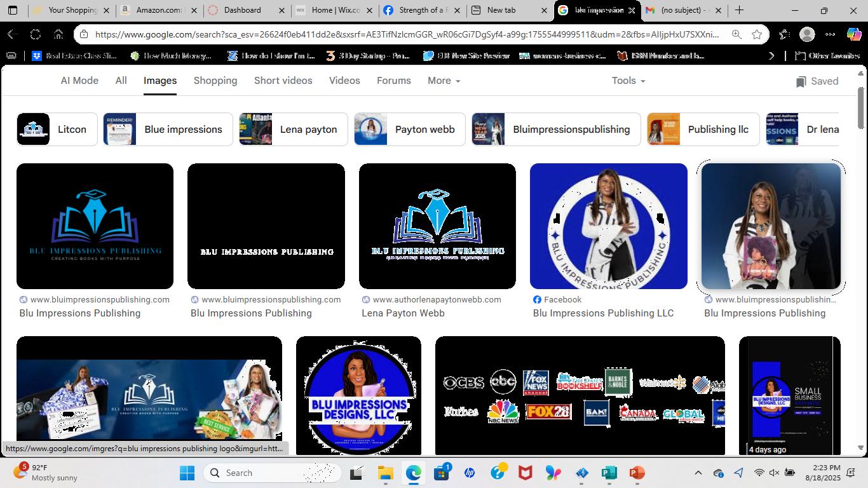This screenshot has width=868, height=488.
Task: Open the Blu Impressions Designs, LLC image
Action: point(358,395)
